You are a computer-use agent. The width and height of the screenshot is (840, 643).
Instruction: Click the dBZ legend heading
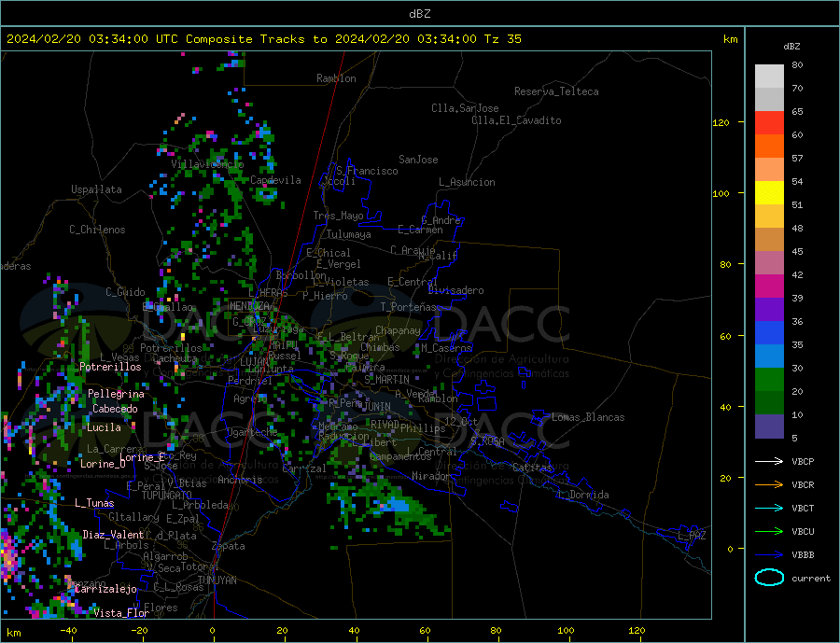(x=791, y=47)
